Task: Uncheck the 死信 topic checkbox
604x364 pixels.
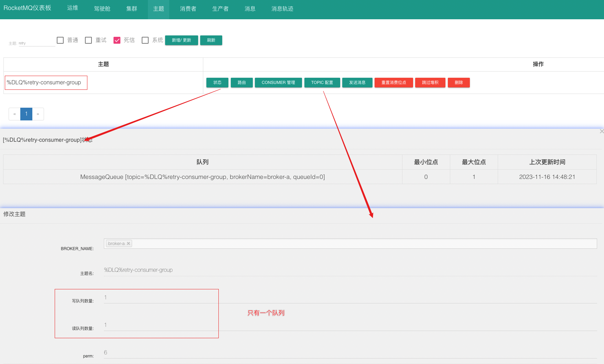Action: point(117,40)
